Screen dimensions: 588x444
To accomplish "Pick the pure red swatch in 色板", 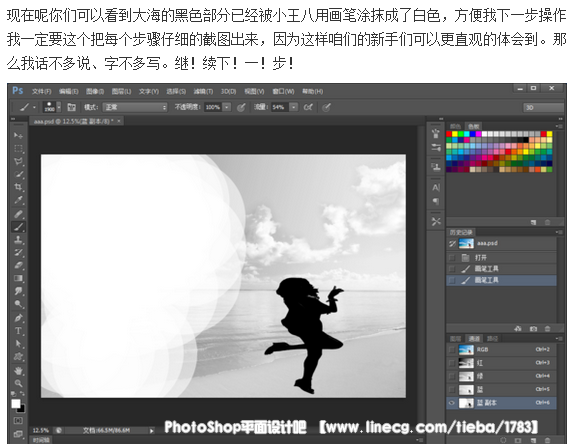I will 449,134.
